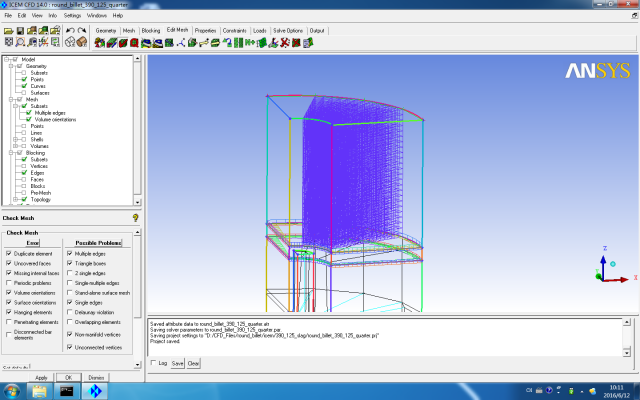This screenshot has width=640, height=400.
Task: Toggle the Log checkbox in message window
Action: (152, 363)
